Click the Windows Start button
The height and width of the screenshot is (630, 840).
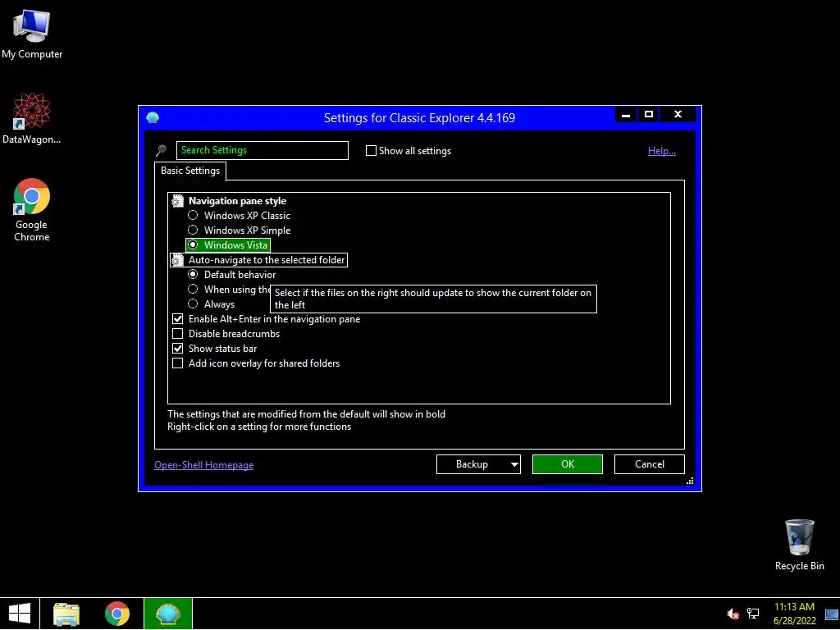pyautogui.click(x=20, y=614)
